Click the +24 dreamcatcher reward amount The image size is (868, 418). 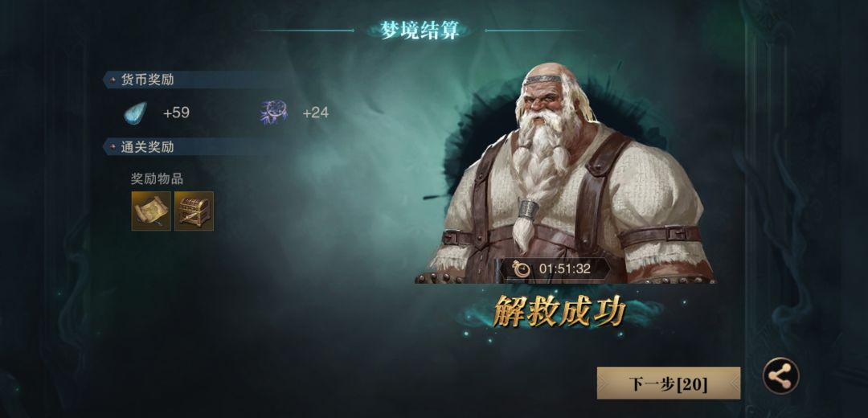[x=316, y=113]
